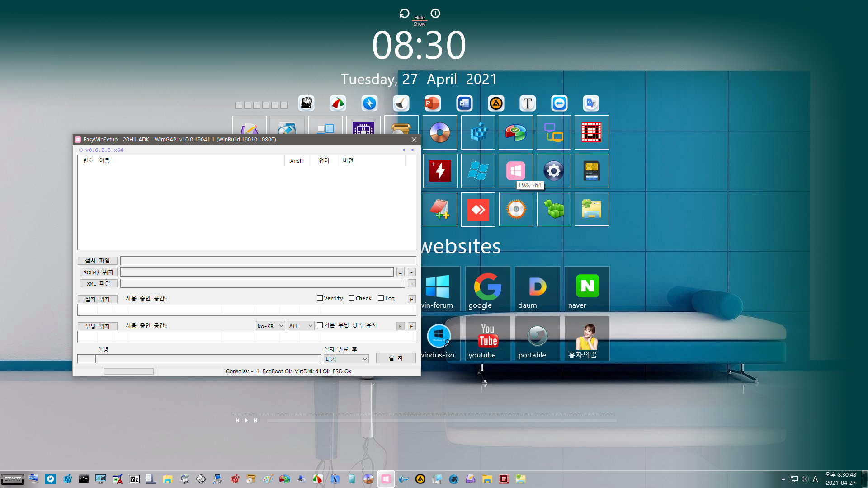
Task: Open the google website tile
Action: (x=487, y=289)
